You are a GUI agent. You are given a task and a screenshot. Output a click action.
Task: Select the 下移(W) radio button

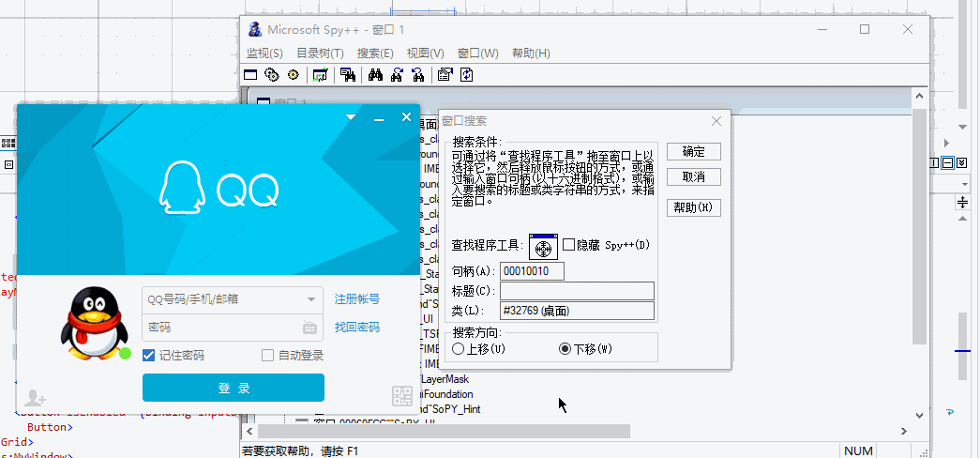(565, 349)
